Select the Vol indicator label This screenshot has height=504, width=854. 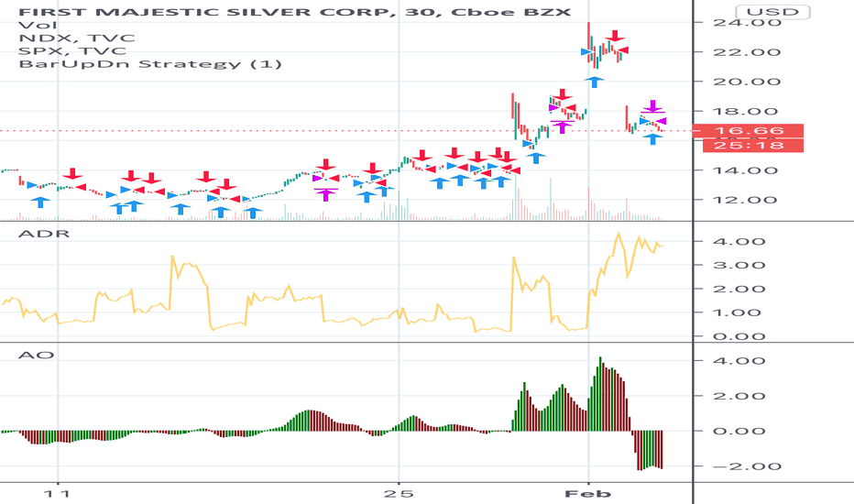[x=38, y=25]
